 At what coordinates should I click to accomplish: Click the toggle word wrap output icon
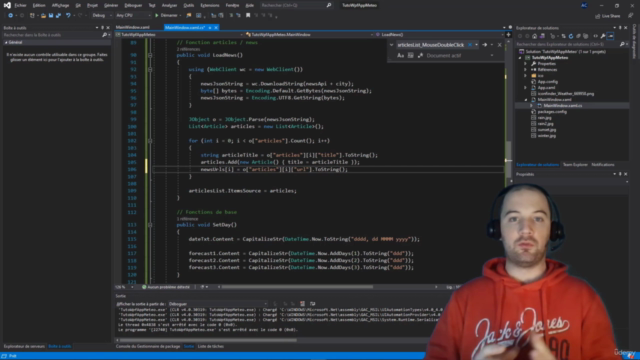tap(313, 304)
